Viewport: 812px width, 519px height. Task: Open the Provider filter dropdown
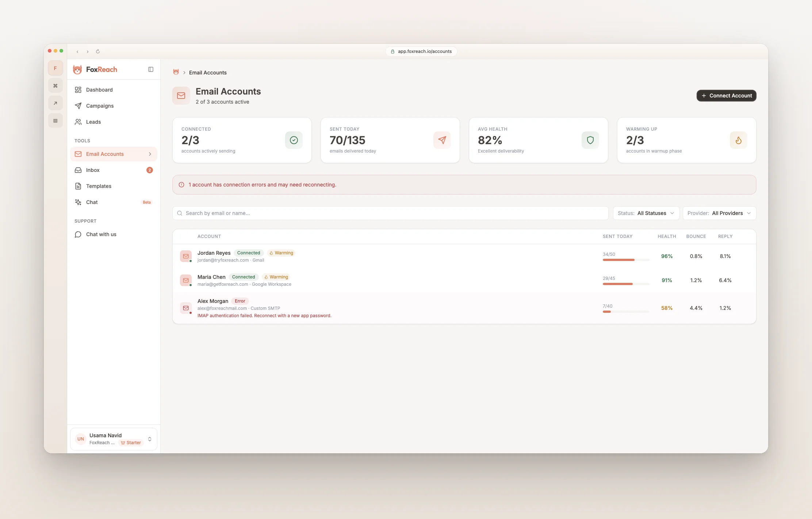point(719,213)
